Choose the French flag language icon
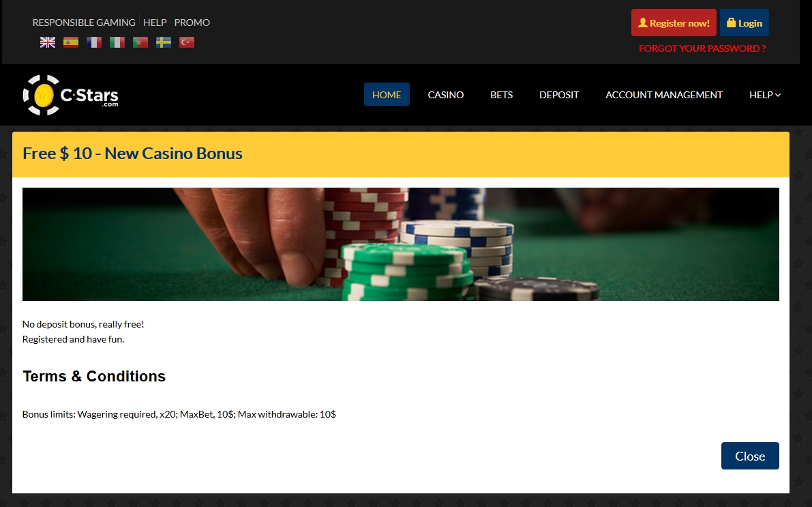Image resolution: width=812 pixels, height=507 pixels. (x=94, y=42)
